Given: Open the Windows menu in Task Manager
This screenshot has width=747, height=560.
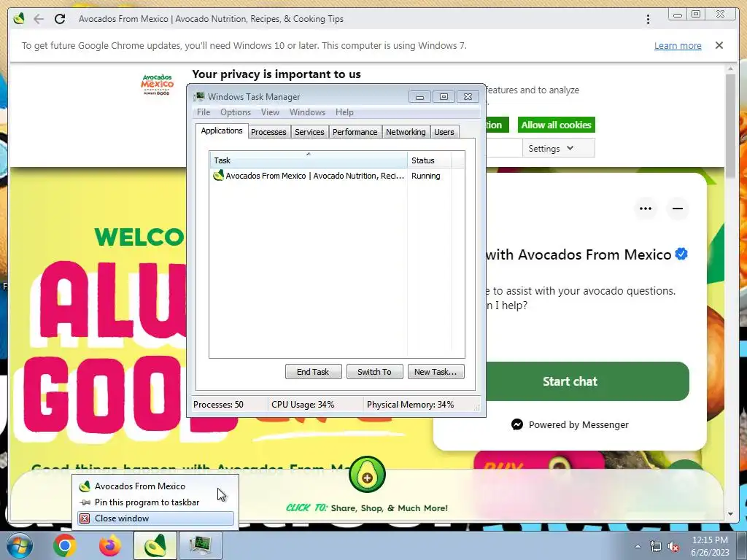Looking at the screenshot, I should tap(307, 112).
